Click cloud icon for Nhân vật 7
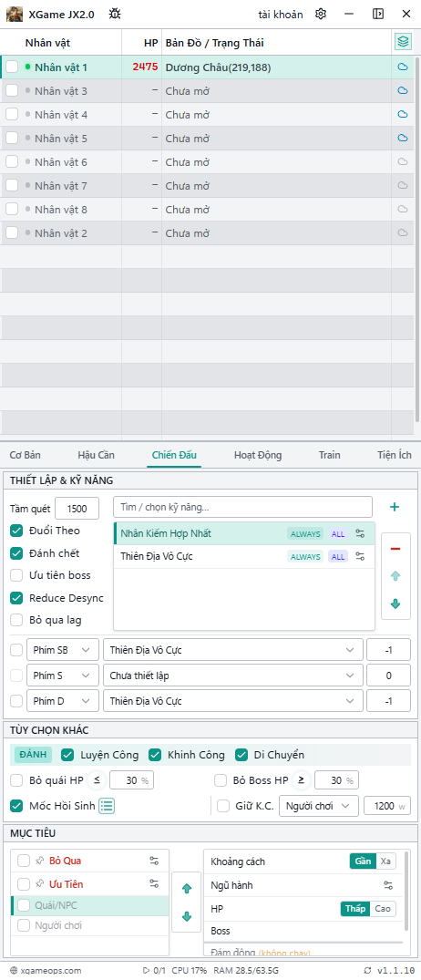The width and height of the screenshot is (421, 980). click(403, 186)
